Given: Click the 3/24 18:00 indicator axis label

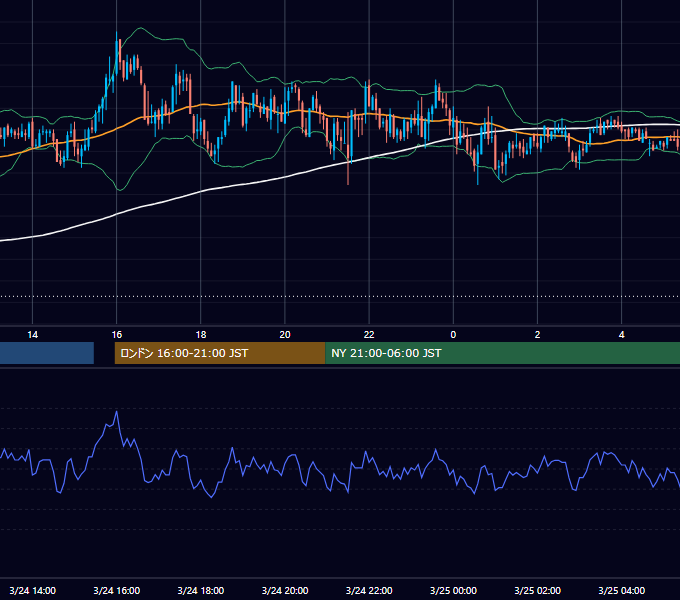Looking at the screenshot, I should (201, 590).
